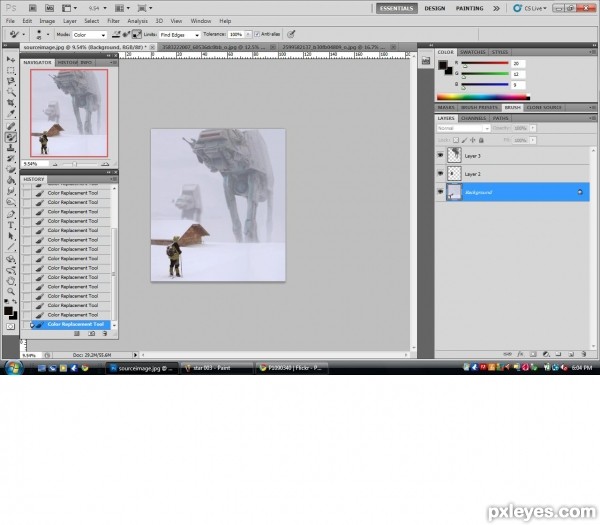Select the Path Selection tool
The width and height of the screenshot is (600, 525).
tap(11, 236)
